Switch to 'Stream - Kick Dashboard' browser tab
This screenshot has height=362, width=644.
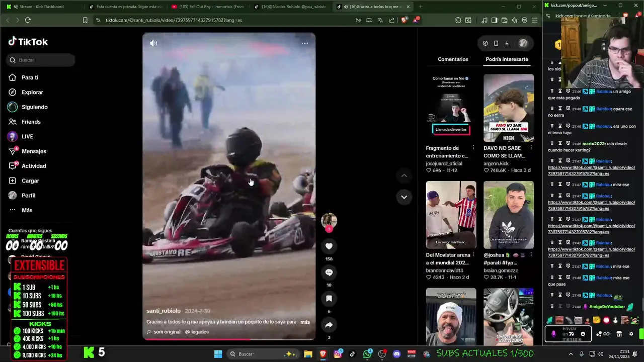tap(42, 7)
